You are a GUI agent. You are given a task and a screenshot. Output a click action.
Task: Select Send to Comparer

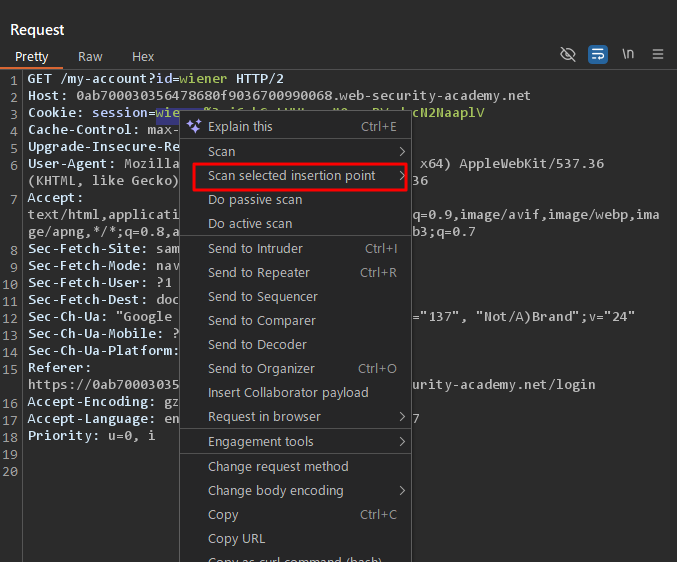pos(295,320)
